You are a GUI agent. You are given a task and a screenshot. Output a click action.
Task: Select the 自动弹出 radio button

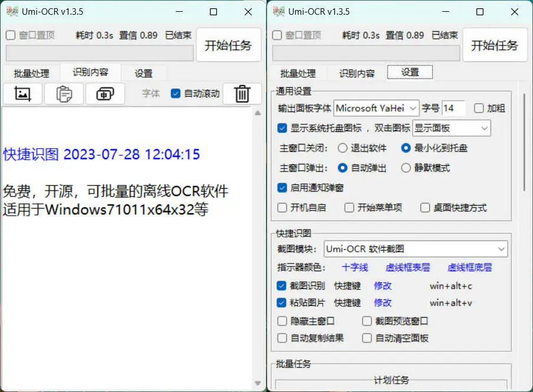(x=343, y=168)
